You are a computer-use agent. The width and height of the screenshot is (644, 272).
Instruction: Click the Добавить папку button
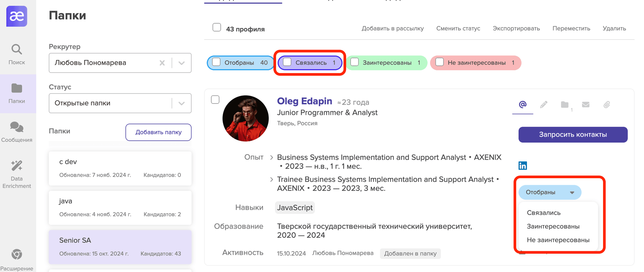click(x=158, y=132)
